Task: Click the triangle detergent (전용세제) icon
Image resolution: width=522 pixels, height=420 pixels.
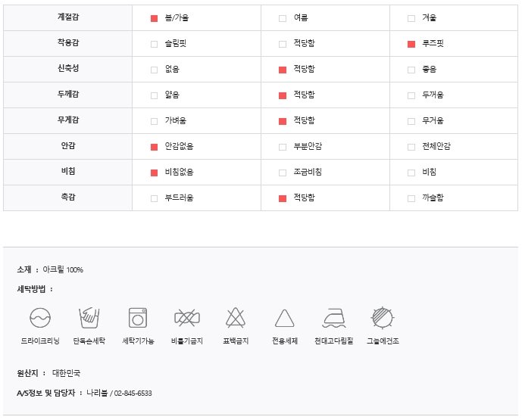Action: pyautogui.click(x=285, y=319)
